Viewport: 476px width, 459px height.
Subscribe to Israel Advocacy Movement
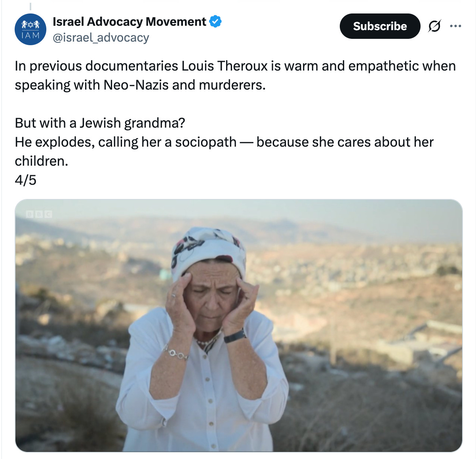point(380,26)
